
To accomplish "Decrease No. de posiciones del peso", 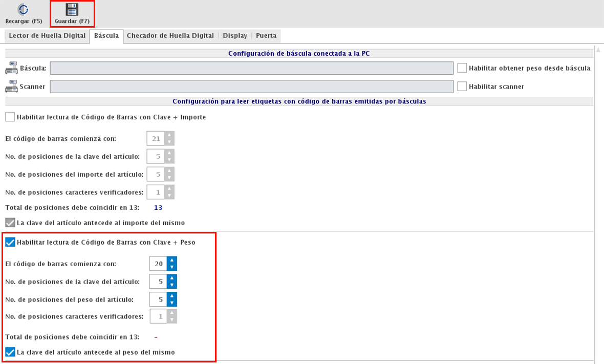I will pos(172,303).
